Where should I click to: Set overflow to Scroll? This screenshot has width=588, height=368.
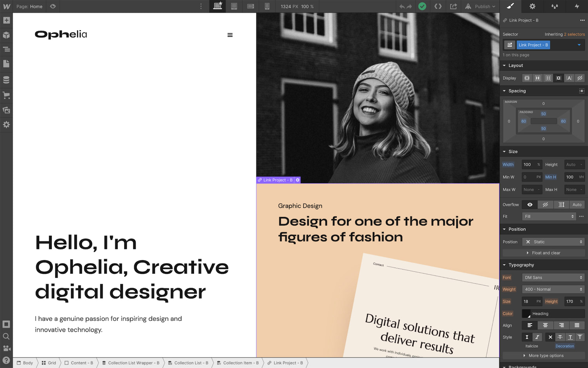561,205
